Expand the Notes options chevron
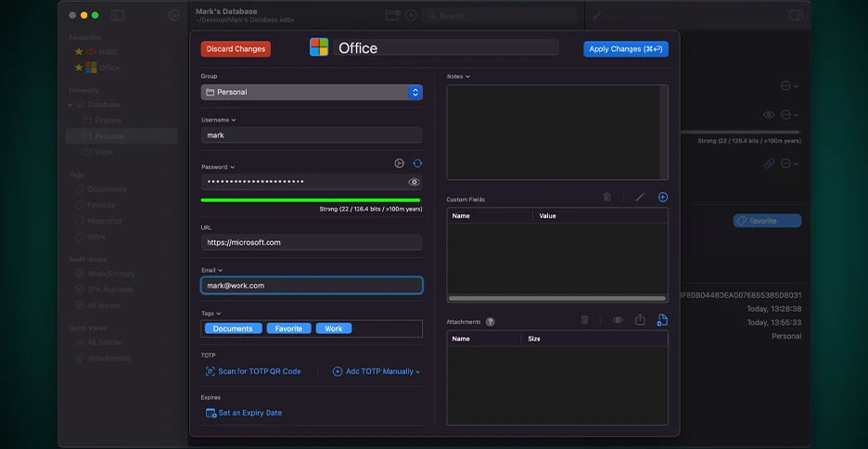This screenshot has width=868, height=449. tap(467, 76)
